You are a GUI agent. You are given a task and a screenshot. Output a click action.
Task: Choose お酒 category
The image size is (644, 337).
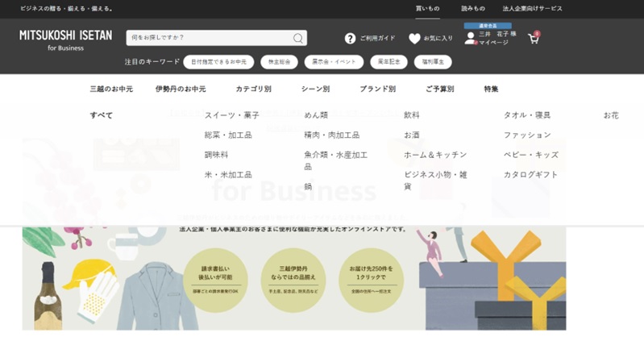click(x=412, y=135)
